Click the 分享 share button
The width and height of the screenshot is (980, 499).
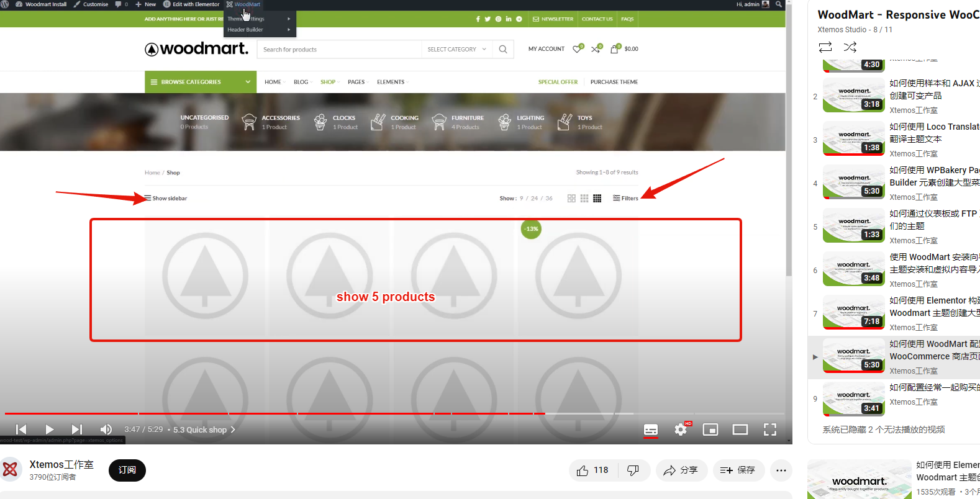pyautogui.click(x=681, y=470)
